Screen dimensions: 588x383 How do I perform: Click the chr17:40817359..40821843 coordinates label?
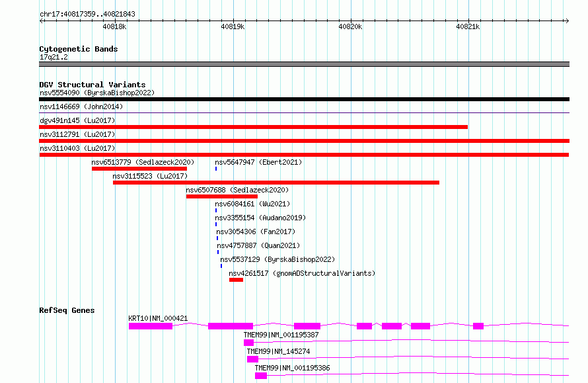point(87,15)
